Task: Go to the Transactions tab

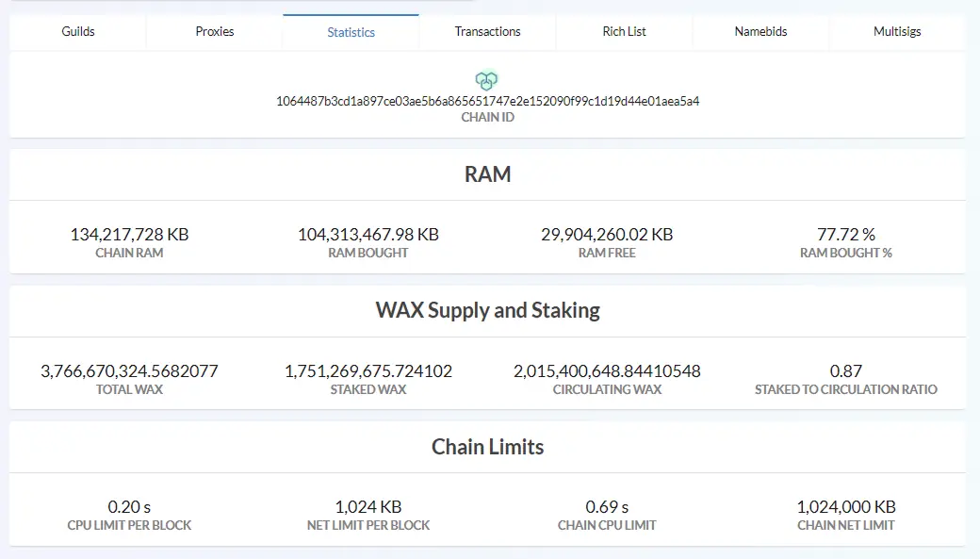Action: coord(487,31)
